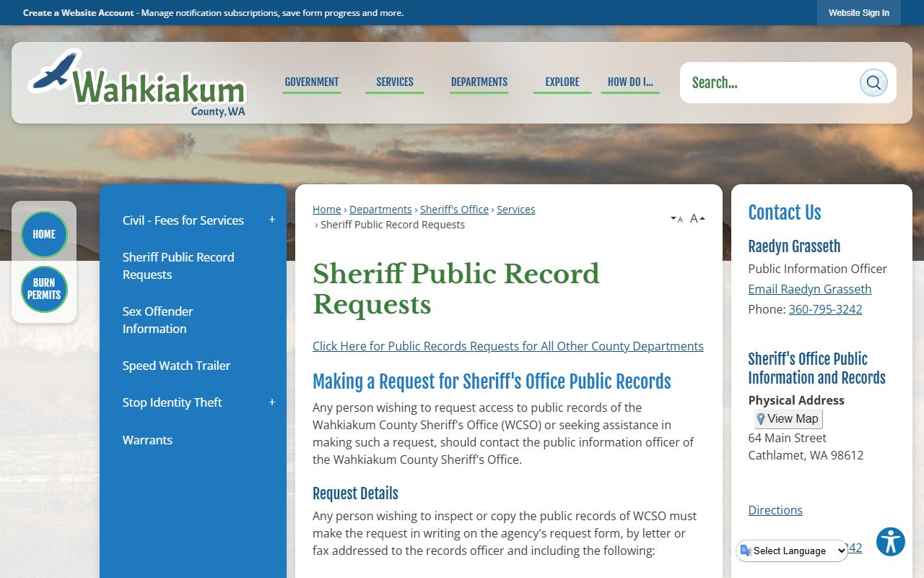
Task: Go to Services breadcrumb link
Action: 516,210
